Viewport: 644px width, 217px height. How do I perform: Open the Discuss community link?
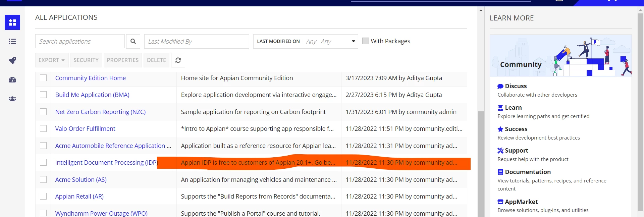point(516,86)
